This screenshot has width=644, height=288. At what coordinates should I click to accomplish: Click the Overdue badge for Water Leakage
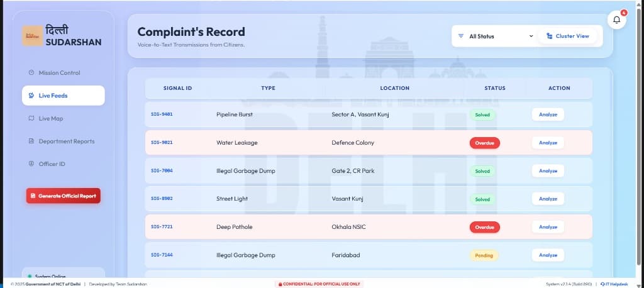point(485,143)
